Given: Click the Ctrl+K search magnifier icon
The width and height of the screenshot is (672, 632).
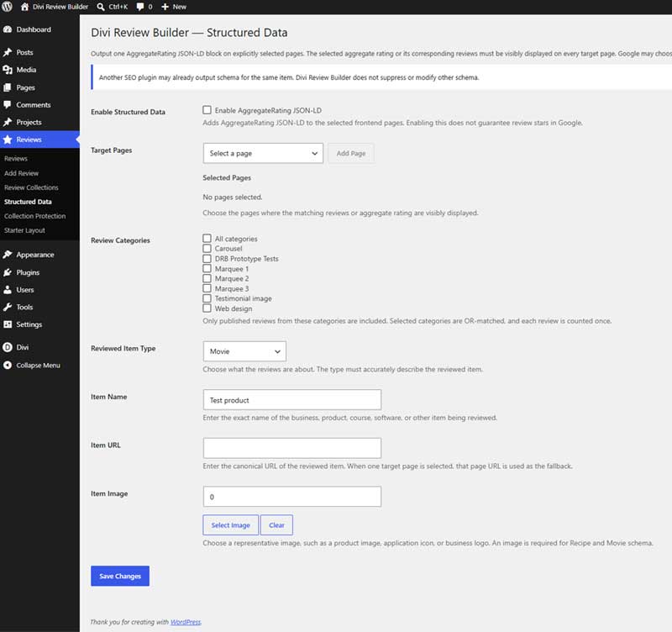Looking at the screenshot, I should [101, 7].
